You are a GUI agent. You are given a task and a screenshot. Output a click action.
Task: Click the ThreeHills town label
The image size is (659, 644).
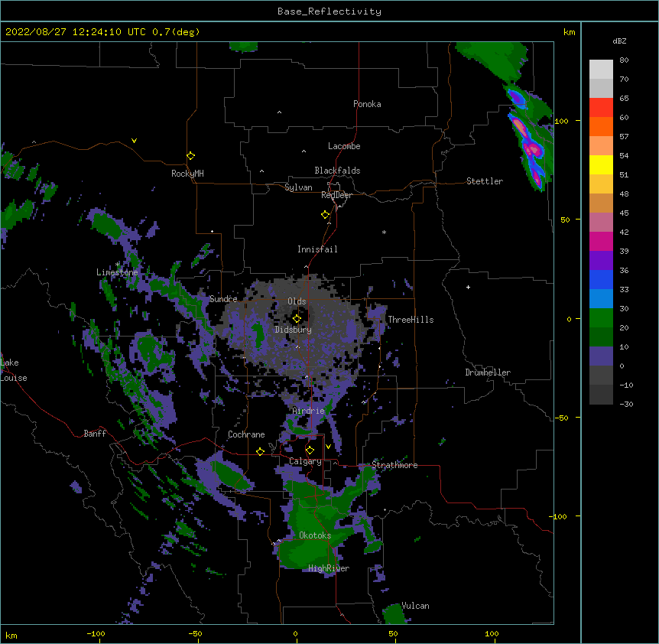point(411,320)
